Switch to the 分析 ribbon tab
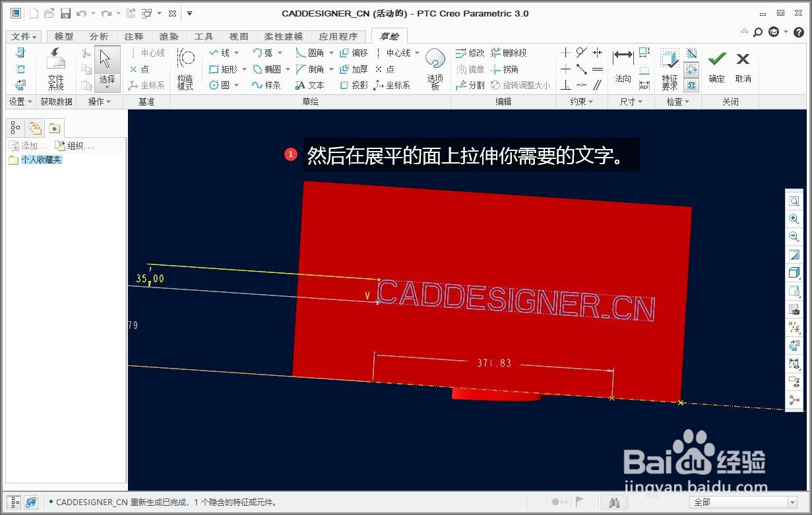 click(99, 37)
